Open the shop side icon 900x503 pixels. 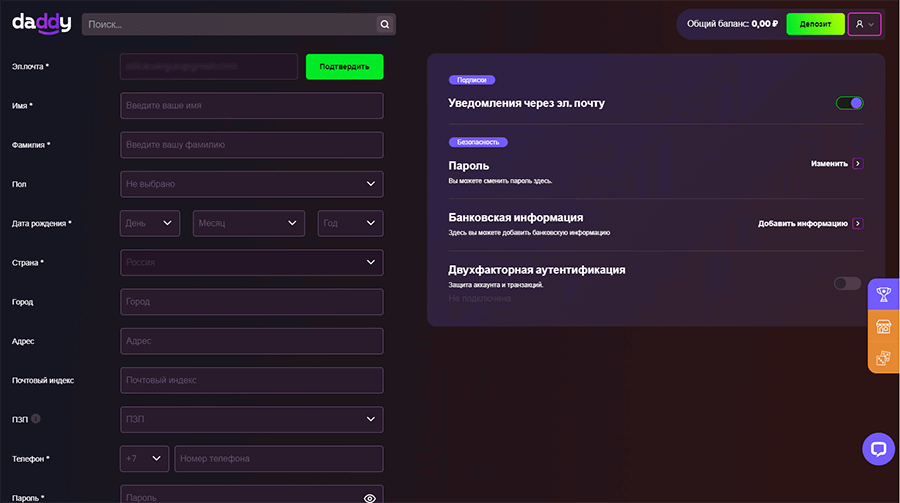883,326
